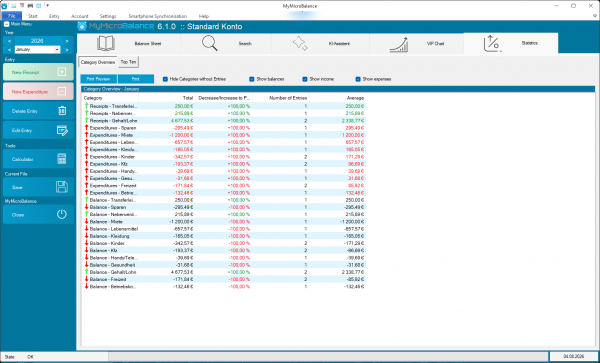Screen dimensions: 600x363
Task: Close MyMicroBalance with the power icon
Action: click(62, 215)
